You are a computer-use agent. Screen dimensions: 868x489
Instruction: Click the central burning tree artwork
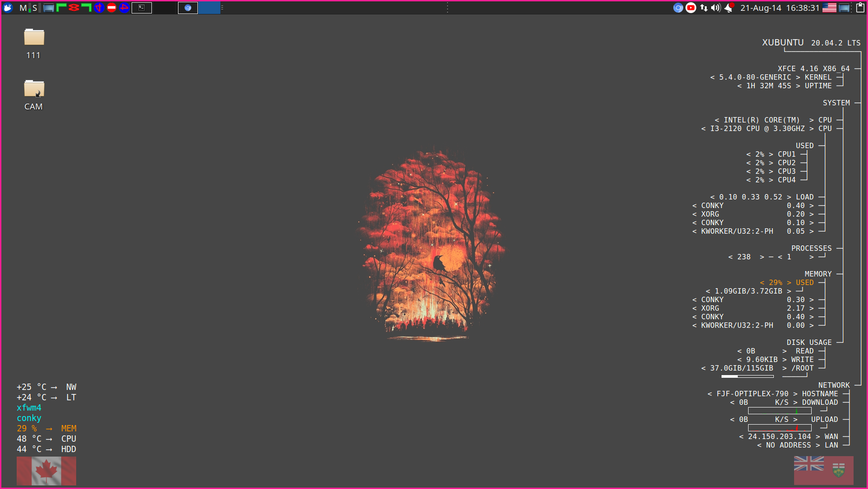(x=431, y=244)
